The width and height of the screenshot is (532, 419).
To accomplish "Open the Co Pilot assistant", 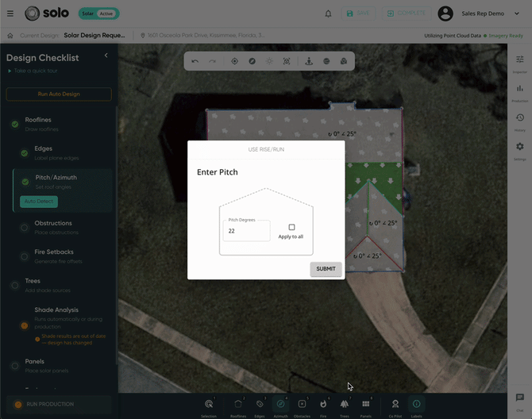I will click(x=395, y=407).
